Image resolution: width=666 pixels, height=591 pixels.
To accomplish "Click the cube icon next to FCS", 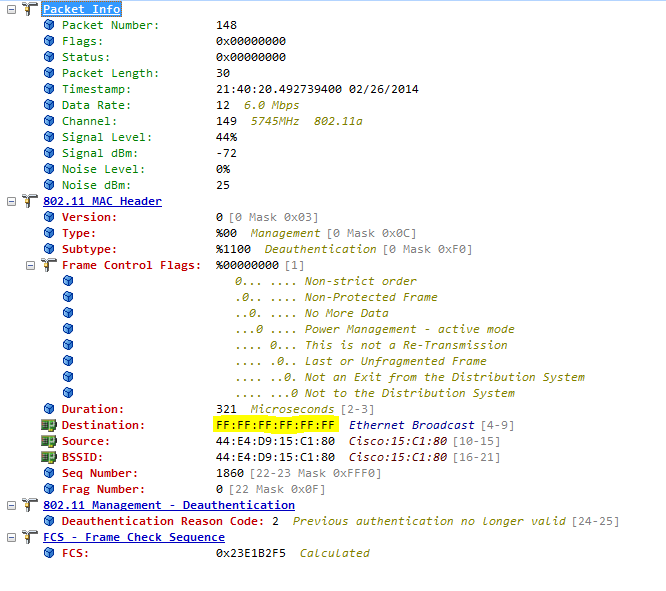I will (x=49, y=553).
